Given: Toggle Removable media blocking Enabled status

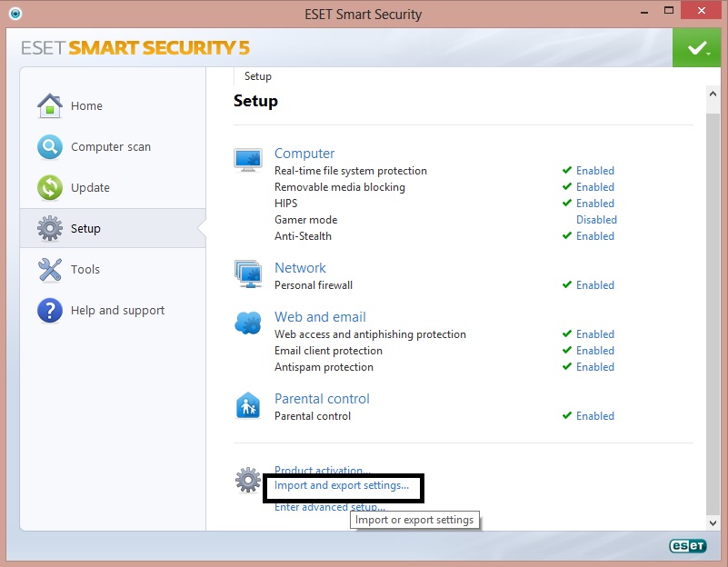Looking at the screenshot, I should pyautogui.click(x=594, y=187).
